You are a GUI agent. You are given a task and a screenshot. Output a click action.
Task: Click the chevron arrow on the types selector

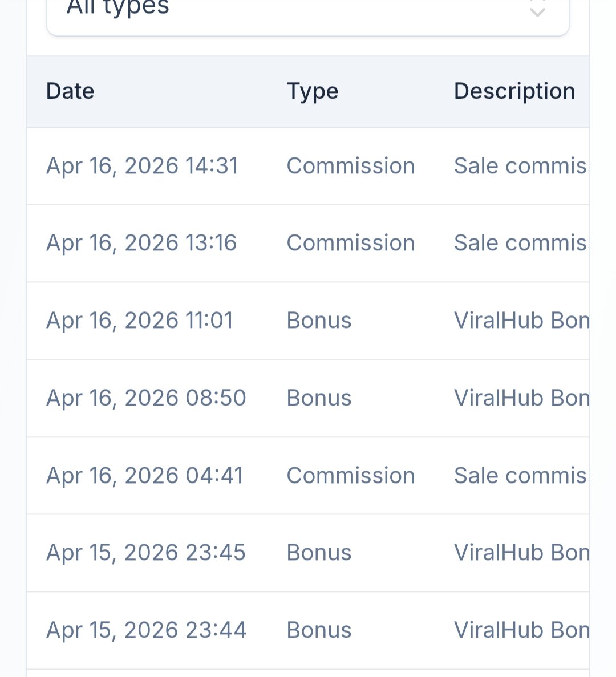537,10
